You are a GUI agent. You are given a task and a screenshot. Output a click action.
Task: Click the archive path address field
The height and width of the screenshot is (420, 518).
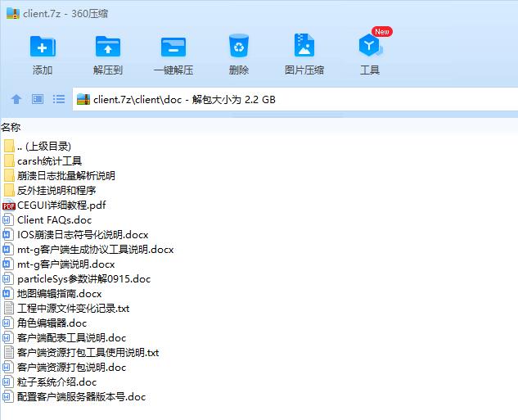coord(295,100)
